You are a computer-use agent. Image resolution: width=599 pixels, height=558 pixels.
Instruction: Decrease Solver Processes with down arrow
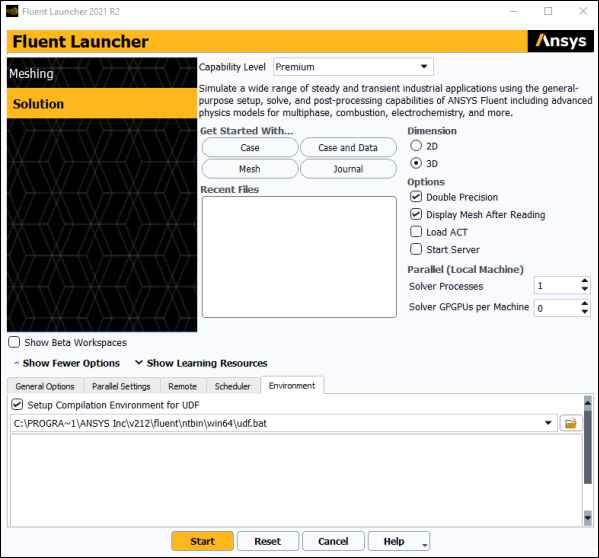click(x=584, y=289)
